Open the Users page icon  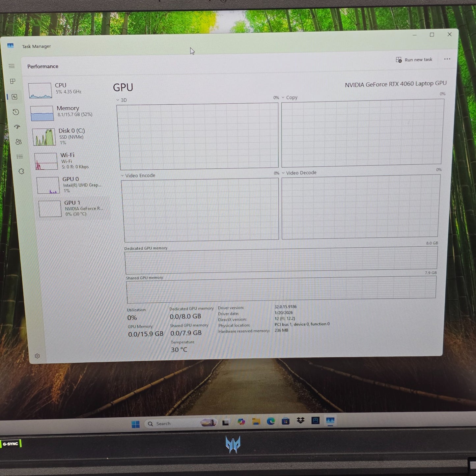18,142
